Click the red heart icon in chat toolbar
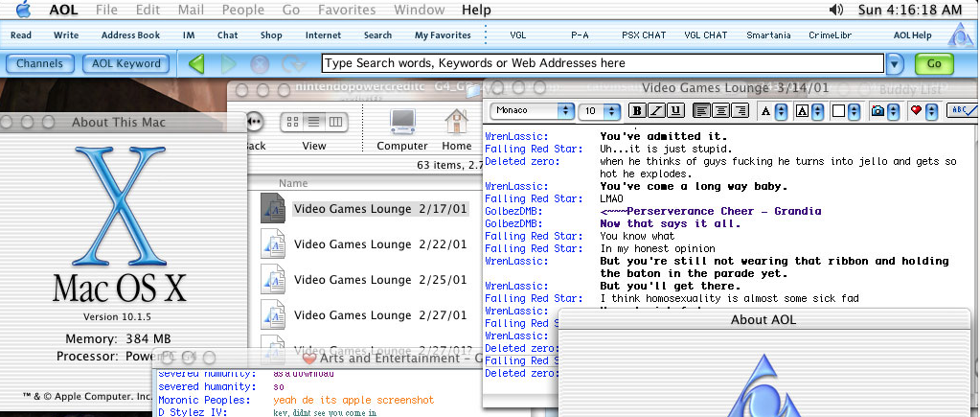Screen dimensions: 980x417 [916, 110]
